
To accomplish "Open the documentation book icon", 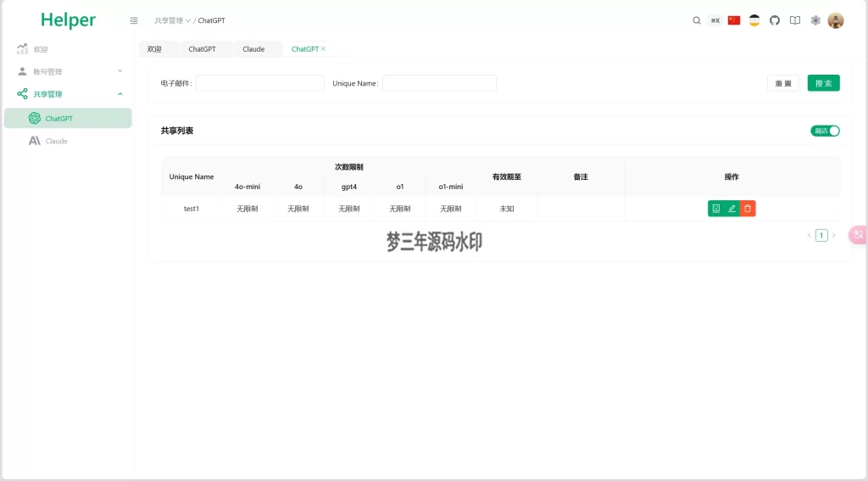I will pos(795,20).
